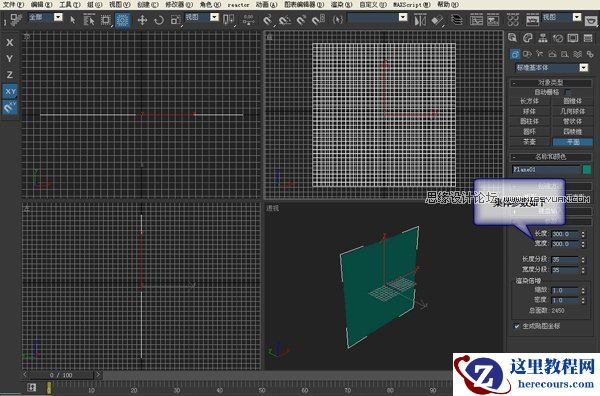This screenshot has width=600, height=396.
Task: Click the 圆柱体 cylinder button
Action: (x=530, y=121)
